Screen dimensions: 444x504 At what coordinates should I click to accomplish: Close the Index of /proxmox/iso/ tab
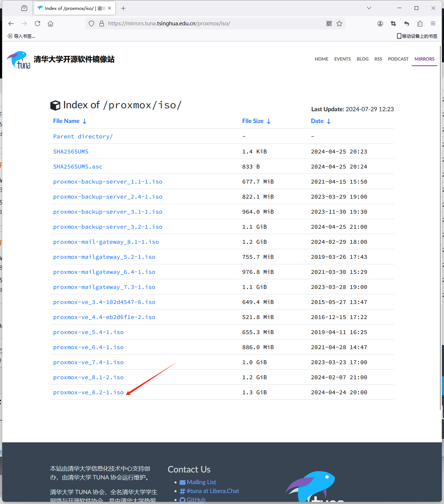109,8
